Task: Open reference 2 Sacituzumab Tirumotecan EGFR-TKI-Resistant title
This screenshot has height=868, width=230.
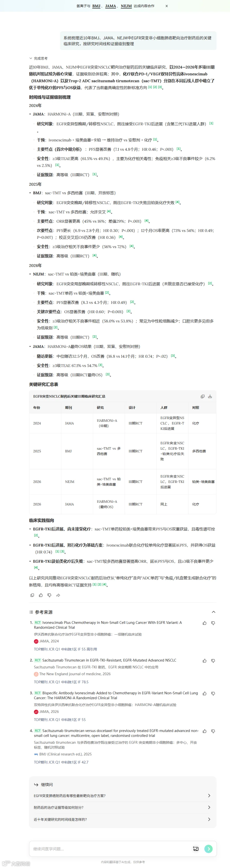Action: click(x=109, y=661)
